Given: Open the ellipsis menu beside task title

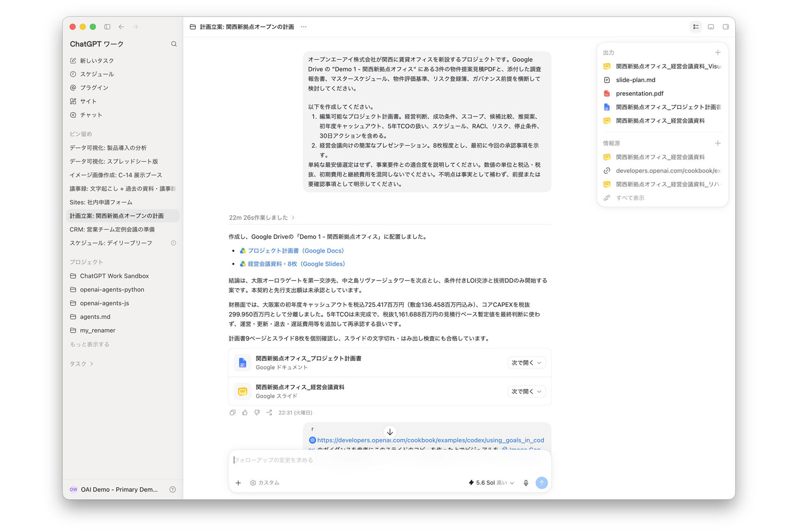Looking at the screenshot, I should coord(304,27).
